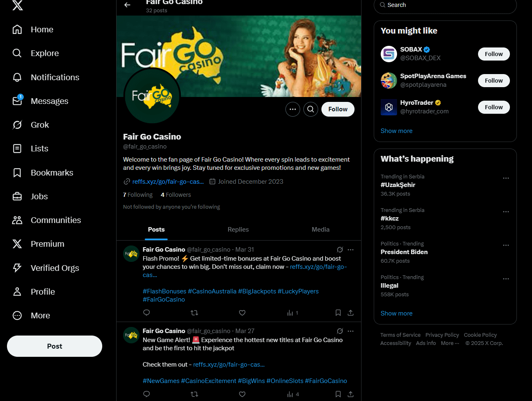The image size is (532, 401).
Task: Share the New Game Alert post
Action: 350,394
